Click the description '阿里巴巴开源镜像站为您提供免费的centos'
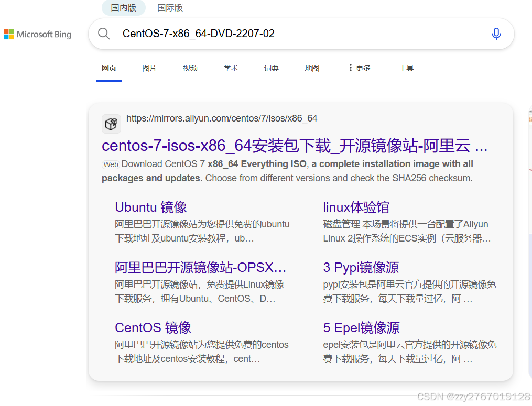The width and height of the screenshot is (532, 406). (x=202, y=345)
